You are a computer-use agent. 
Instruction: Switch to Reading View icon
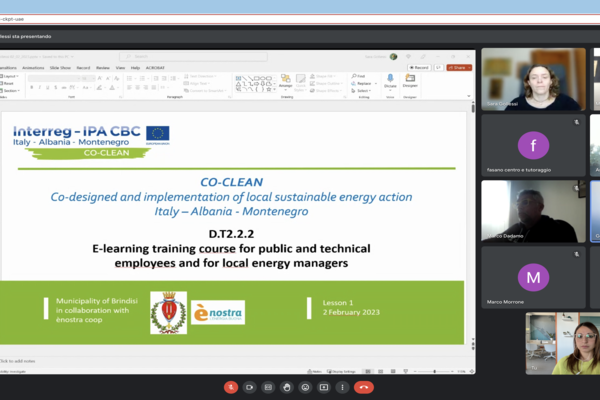click(393, 371)
